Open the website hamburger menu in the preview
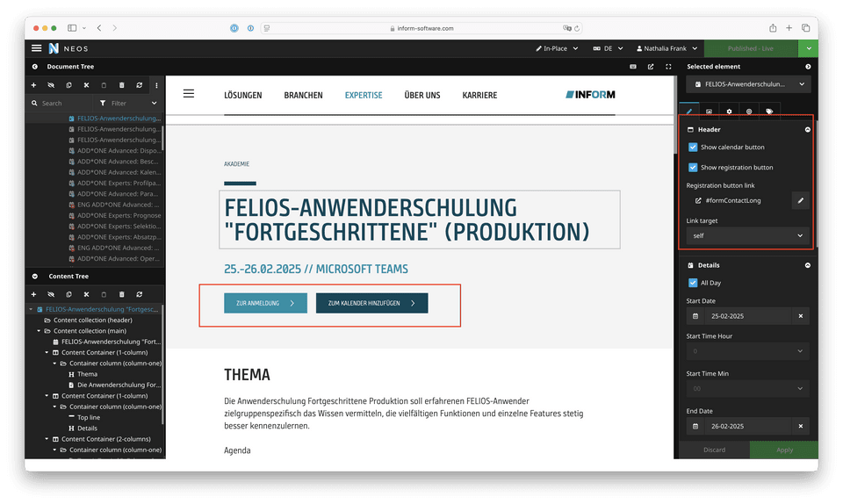Screen dimensions: 843x504 click(x=189, y=93)
